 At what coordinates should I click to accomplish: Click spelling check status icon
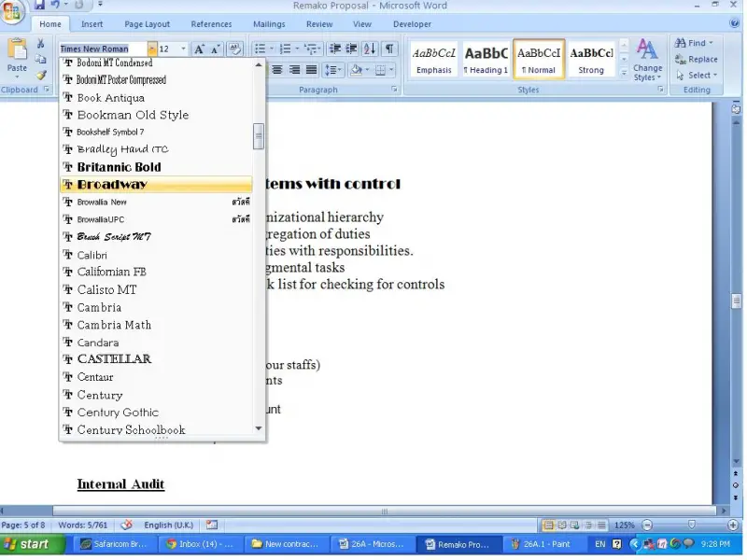click(x=126, y=525)
